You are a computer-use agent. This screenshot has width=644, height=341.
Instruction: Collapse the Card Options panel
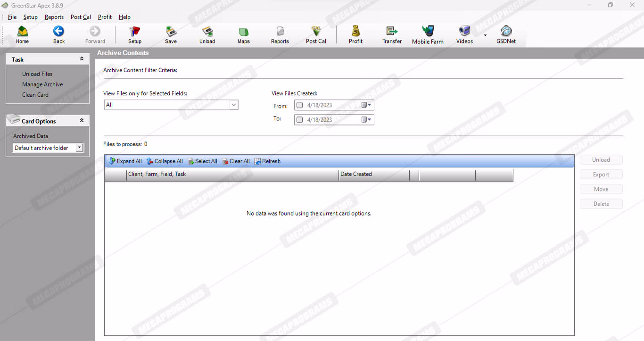coord(82,121)
